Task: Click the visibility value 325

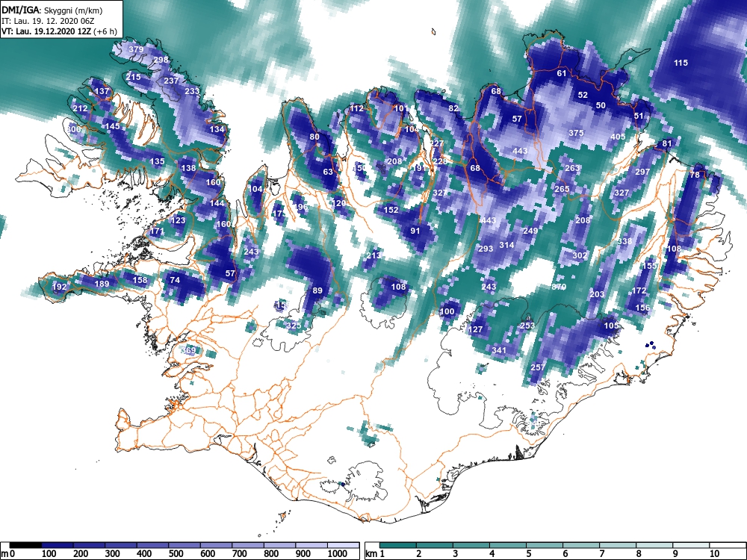Action: click(294, 326)
